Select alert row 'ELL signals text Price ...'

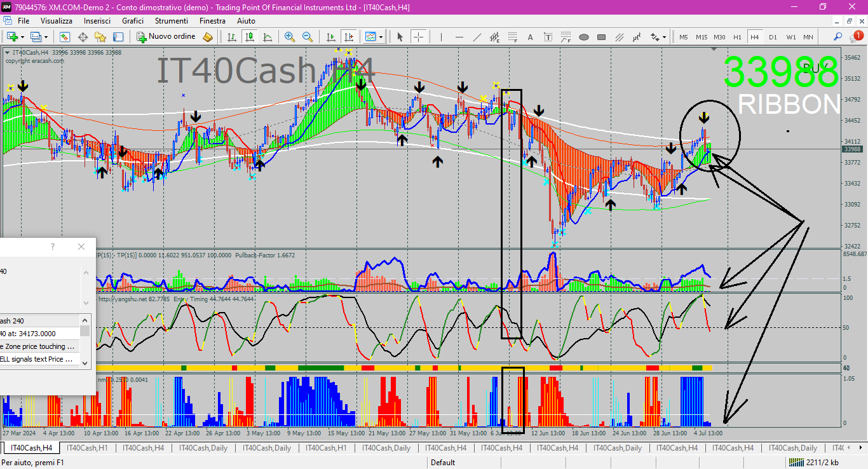point(39,359)
